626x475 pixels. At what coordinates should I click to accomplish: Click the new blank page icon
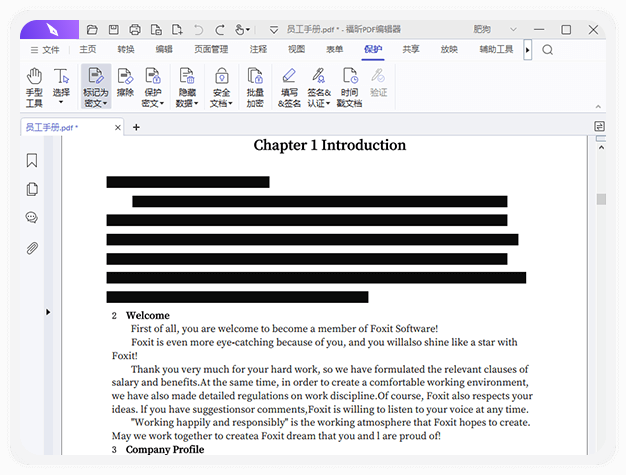[177, 30]
